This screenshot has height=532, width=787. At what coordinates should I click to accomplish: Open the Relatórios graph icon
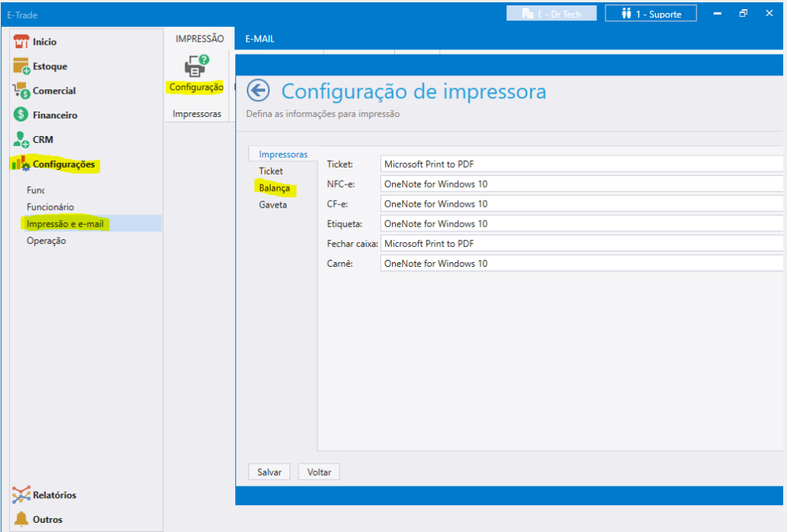point(22,495)
